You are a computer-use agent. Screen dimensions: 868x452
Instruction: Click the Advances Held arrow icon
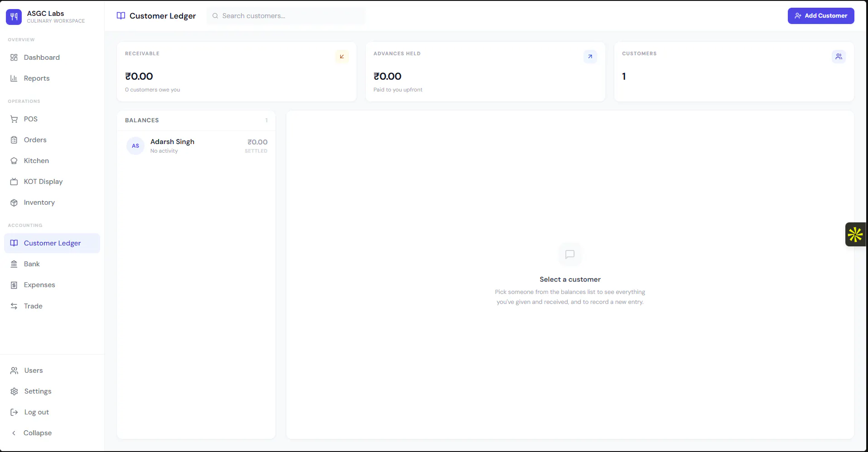click(590, 57)
